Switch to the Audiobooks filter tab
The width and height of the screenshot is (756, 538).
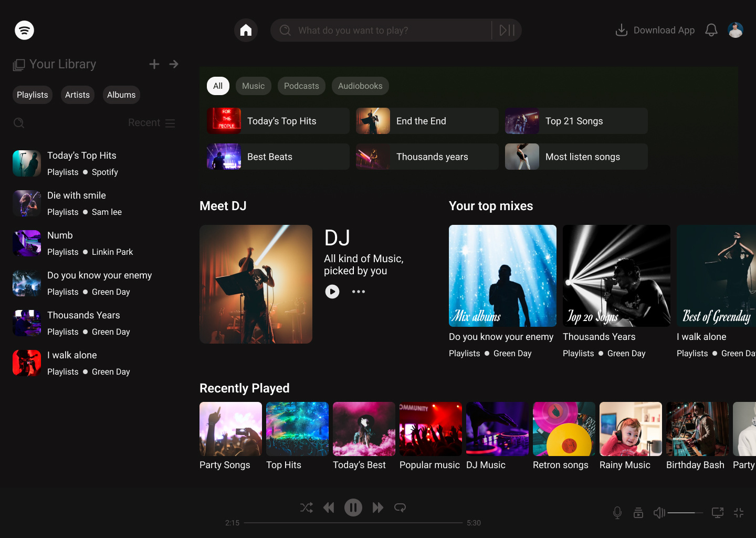coord(360,86)
